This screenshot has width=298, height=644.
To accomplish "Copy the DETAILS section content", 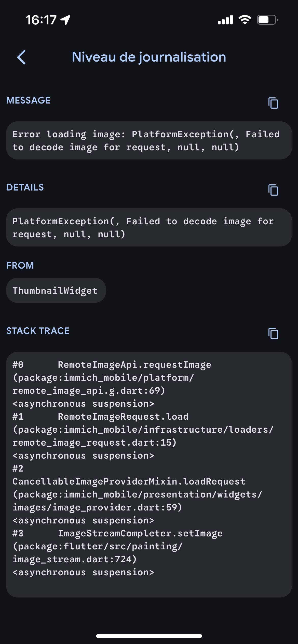I will 273,190.
